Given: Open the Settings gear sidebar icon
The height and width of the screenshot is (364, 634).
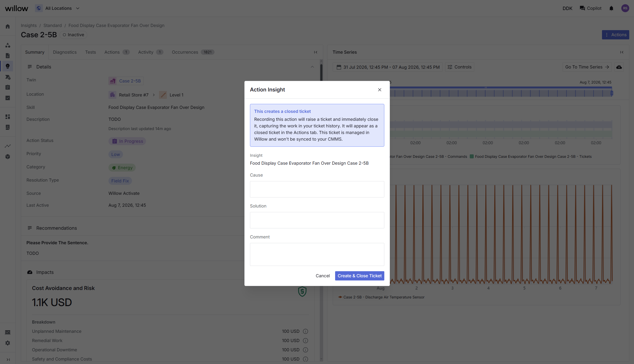Looking at the screenshot, I should coord(8,343).
